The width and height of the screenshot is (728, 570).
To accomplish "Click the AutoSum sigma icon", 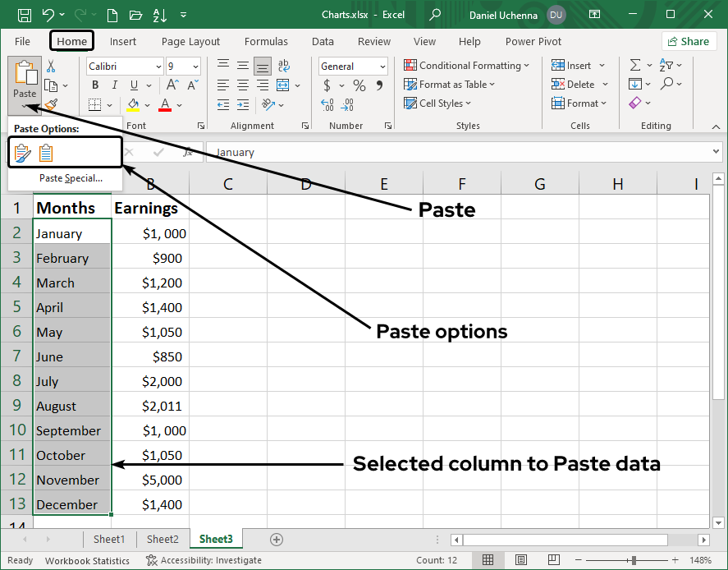I will point(634,66).
